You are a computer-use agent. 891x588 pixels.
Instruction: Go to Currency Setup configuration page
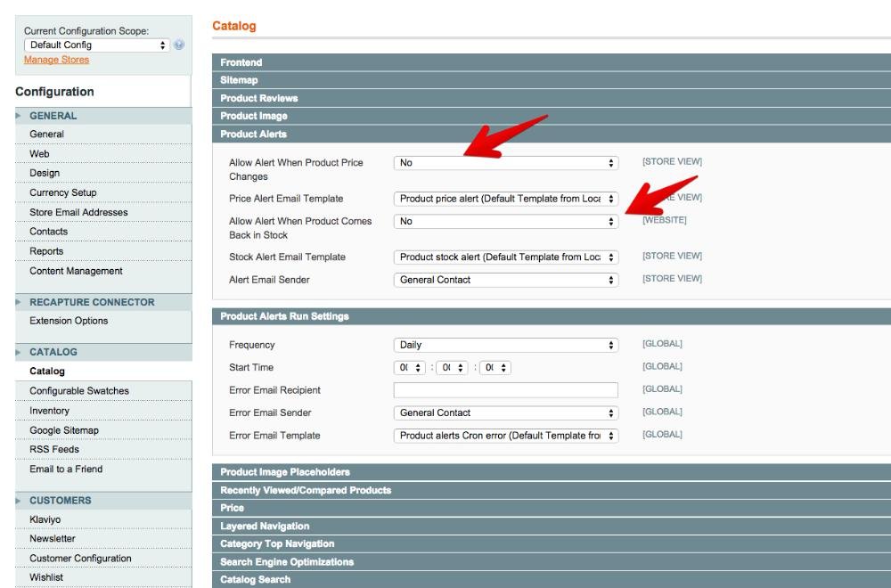62,192
